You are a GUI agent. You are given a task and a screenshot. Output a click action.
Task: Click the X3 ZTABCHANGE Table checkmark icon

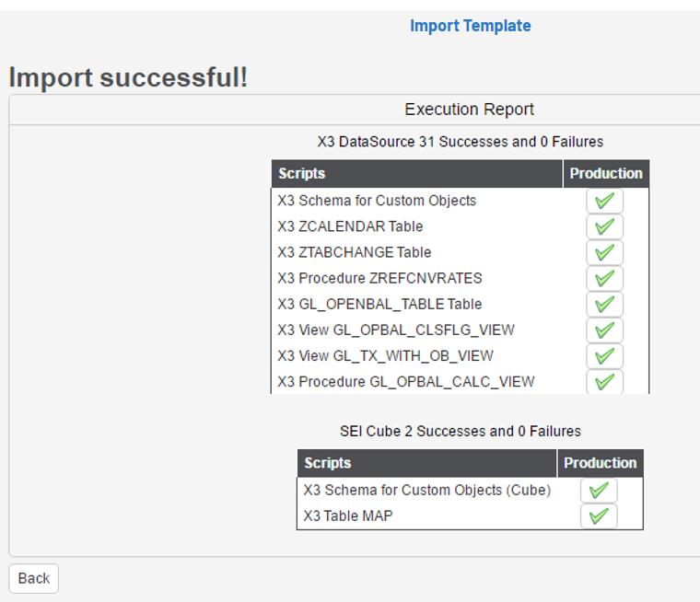tap(604, 252)
